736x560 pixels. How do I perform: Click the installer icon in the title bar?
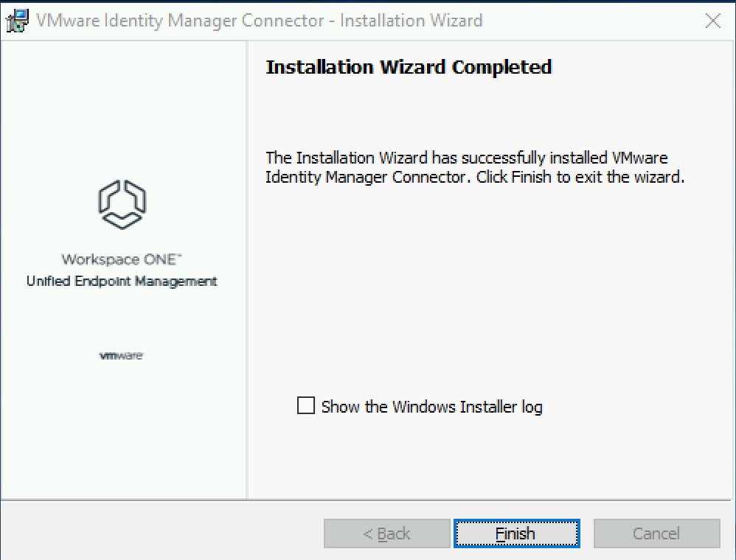[17, 21]
